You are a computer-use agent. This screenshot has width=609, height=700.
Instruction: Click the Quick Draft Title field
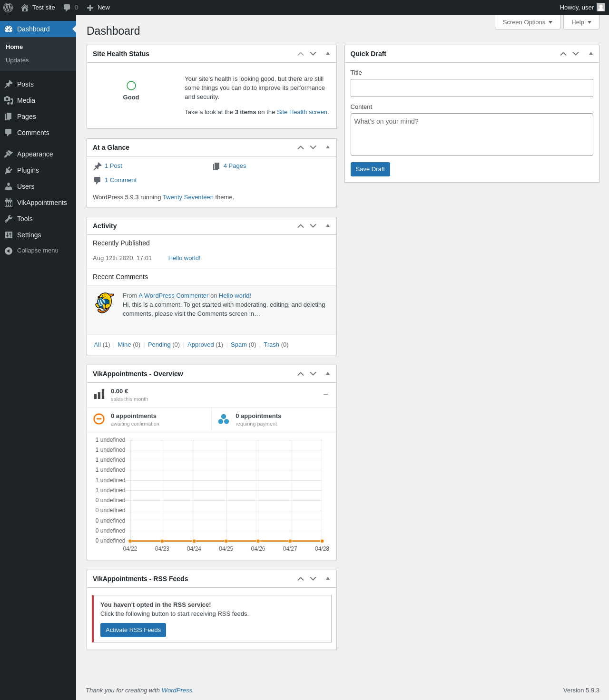pyautogui.click(x=472, y=88)
